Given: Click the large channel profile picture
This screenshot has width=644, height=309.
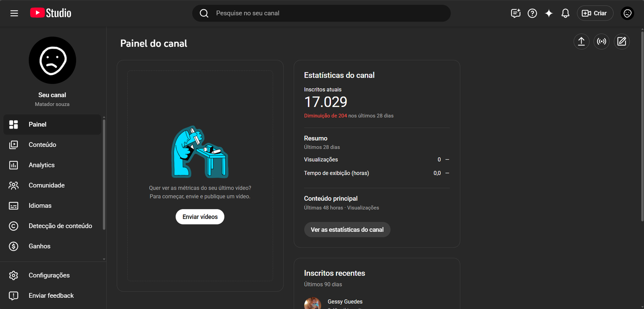Looking at the screenshot, I should tap(52, 60).
